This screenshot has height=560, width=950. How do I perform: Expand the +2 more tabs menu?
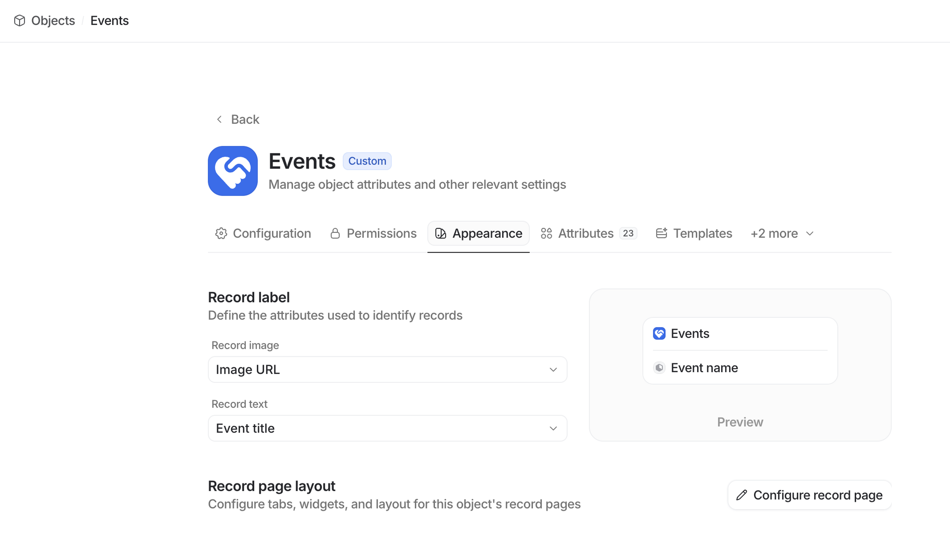[x=781, y=233]
